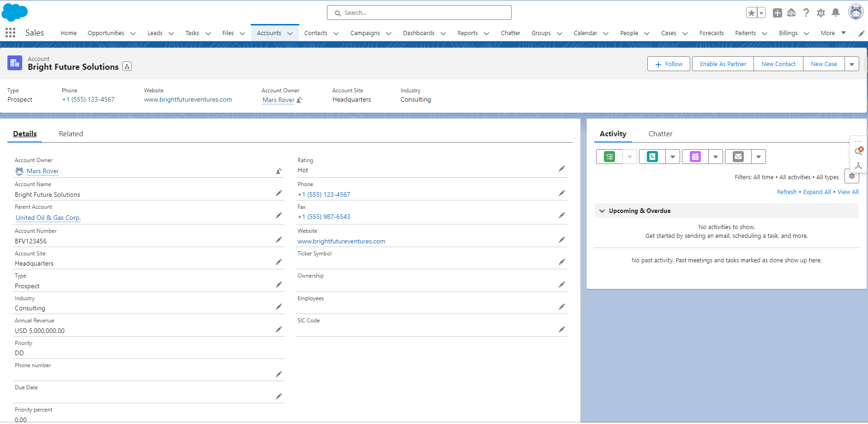Edit the Employees field pencil
Screen dimensions: 868x424
(x=562, y=307)
